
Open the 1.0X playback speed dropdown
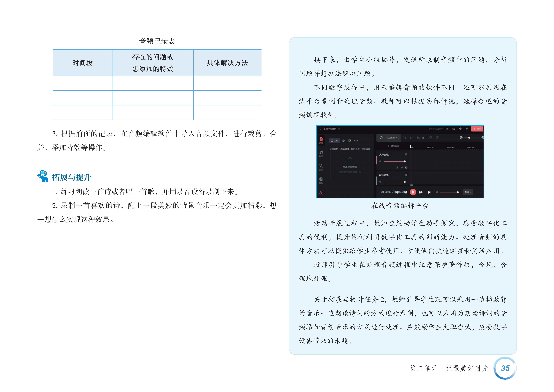pyautogui.click(x=468, y=192)
